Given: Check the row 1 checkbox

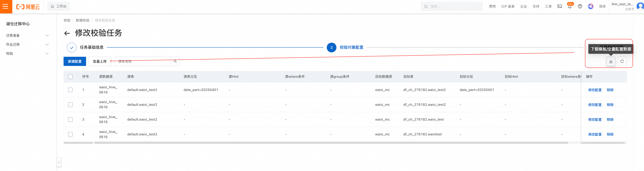Looking at the screenshot, I should coord(70,90).
